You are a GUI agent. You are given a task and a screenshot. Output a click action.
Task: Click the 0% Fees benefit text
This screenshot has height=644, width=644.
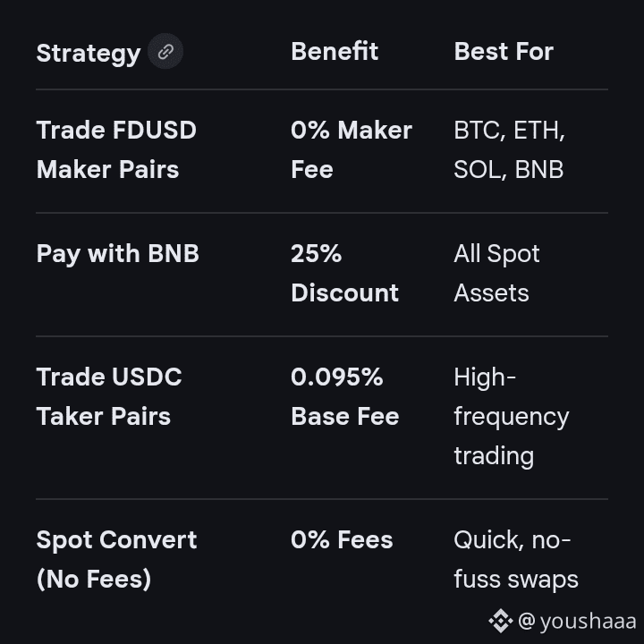342,540
